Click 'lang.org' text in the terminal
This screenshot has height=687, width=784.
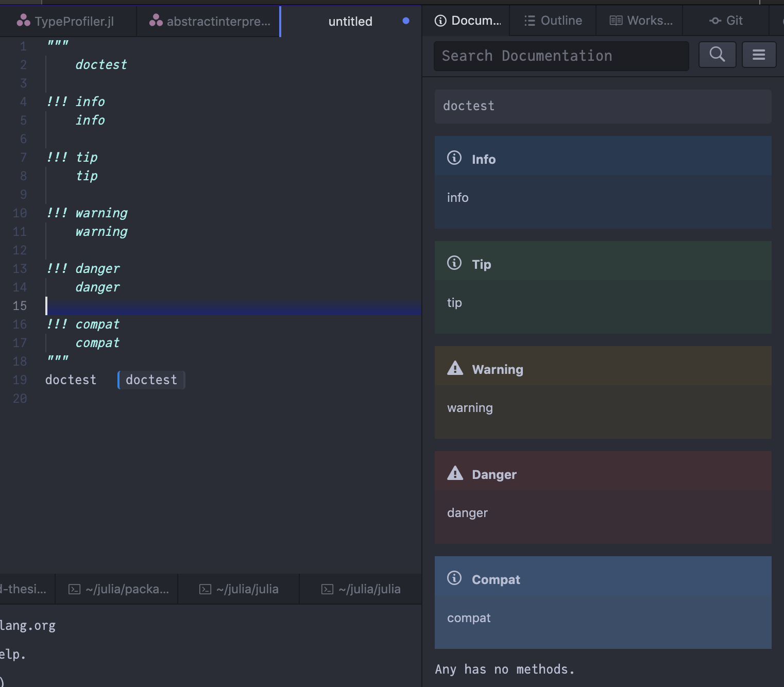(28, 626)
